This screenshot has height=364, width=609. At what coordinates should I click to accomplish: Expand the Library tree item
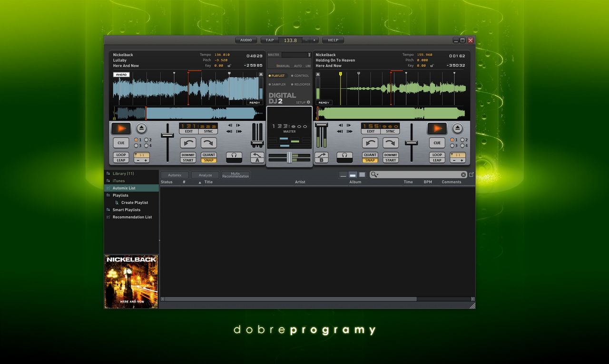[108, 173]
